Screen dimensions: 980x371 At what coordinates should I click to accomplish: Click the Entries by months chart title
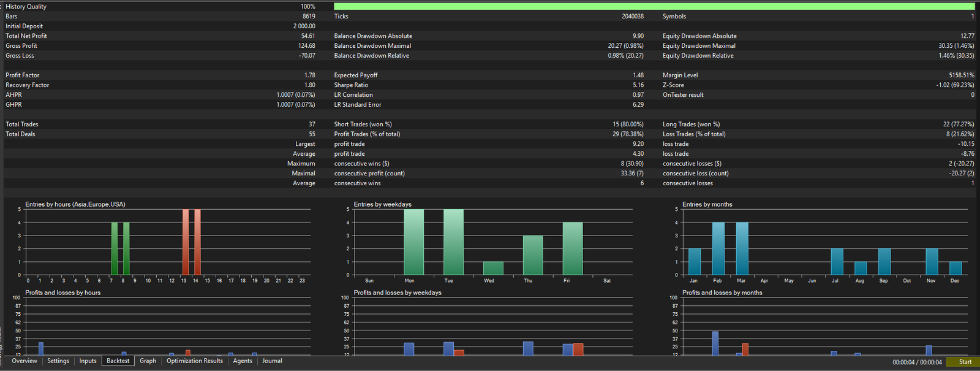[x=707, y=204]
